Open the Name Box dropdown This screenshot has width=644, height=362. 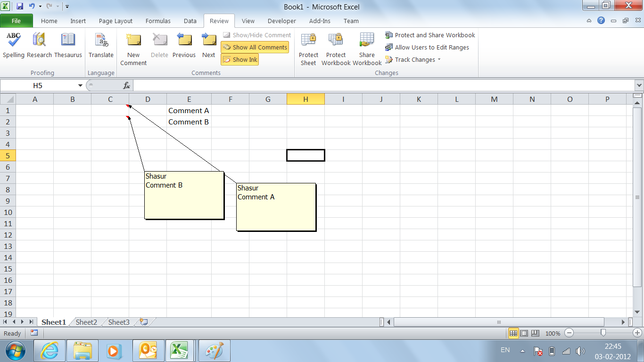(79, 85)
